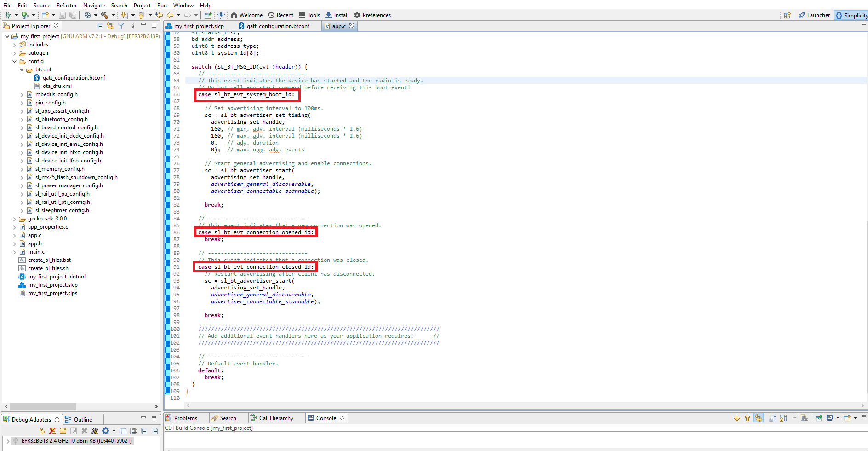Select gatt_configuration.btconf in project tree
The height and width of the screenshot is (451, 868).
[69, 78]
